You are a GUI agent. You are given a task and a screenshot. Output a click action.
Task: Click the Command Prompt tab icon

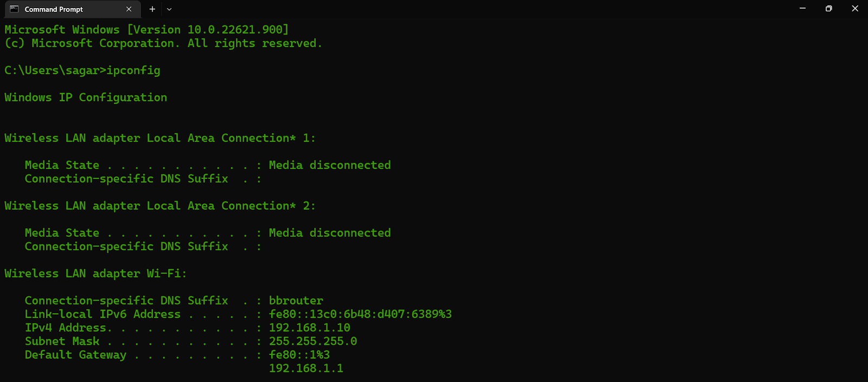click(14, 9)
